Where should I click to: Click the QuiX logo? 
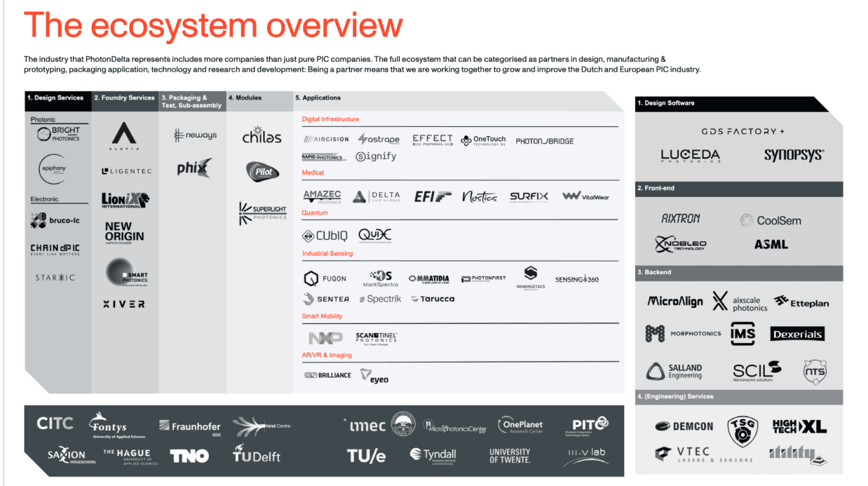(374, 236)
